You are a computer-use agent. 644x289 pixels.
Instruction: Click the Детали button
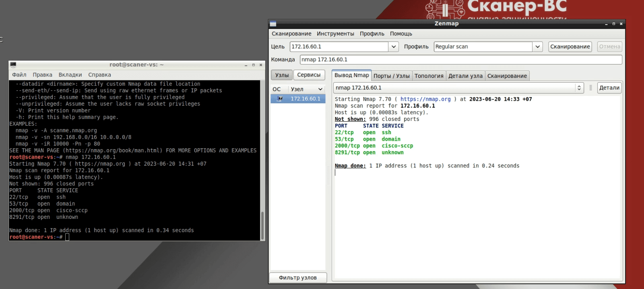(x=609, y=88)
